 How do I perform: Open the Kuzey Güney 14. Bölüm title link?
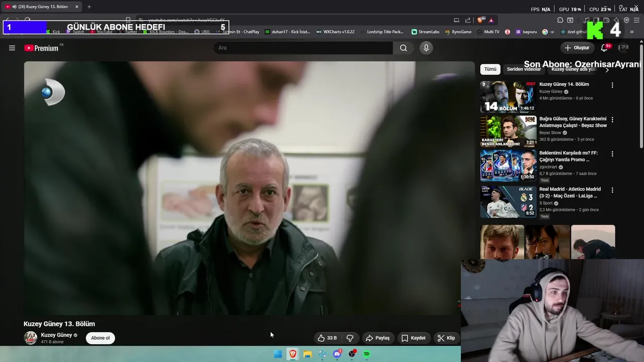coord(564,84)
